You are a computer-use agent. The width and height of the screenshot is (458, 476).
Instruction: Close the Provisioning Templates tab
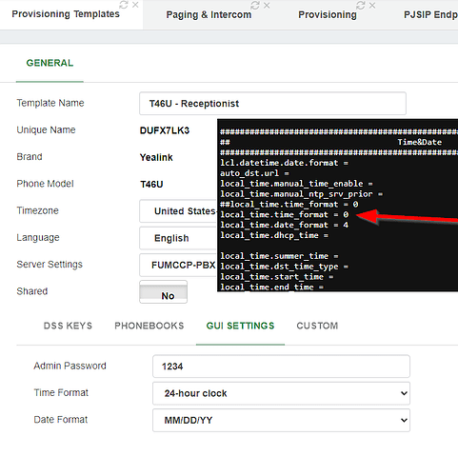coord(135,5)
